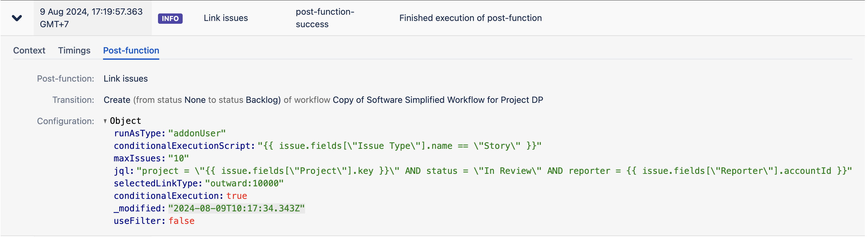868x237 pixels.
Task: Collapse the log entry row chevron
Action: (x=17, y=18)
